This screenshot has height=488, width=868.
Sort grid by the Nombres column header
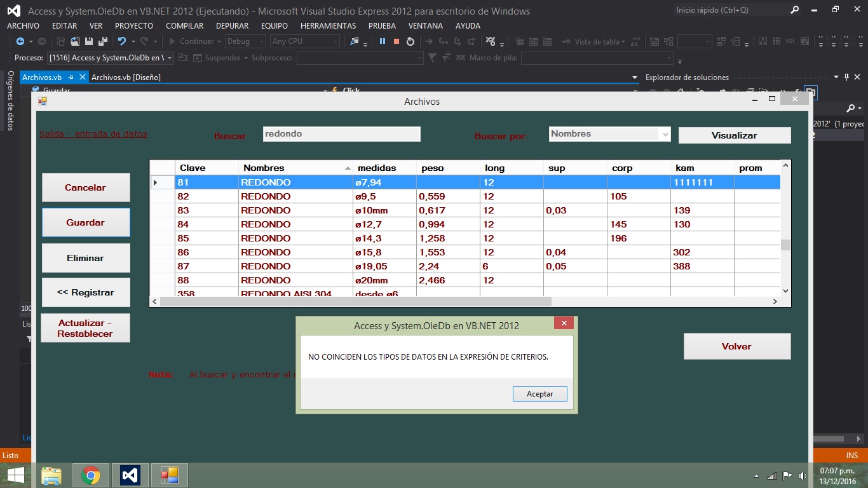(x=295, y=168)
